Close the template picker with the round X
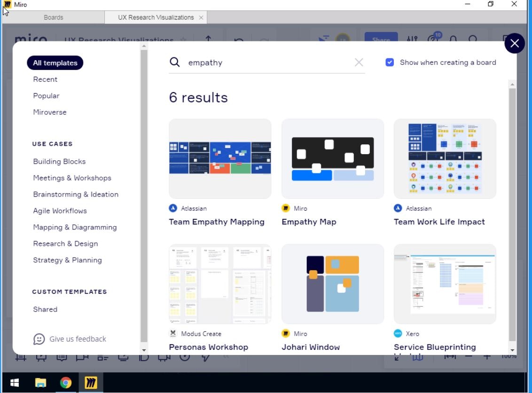The height and width of the screenshot is (393, 532). click(x=514, y=43)
